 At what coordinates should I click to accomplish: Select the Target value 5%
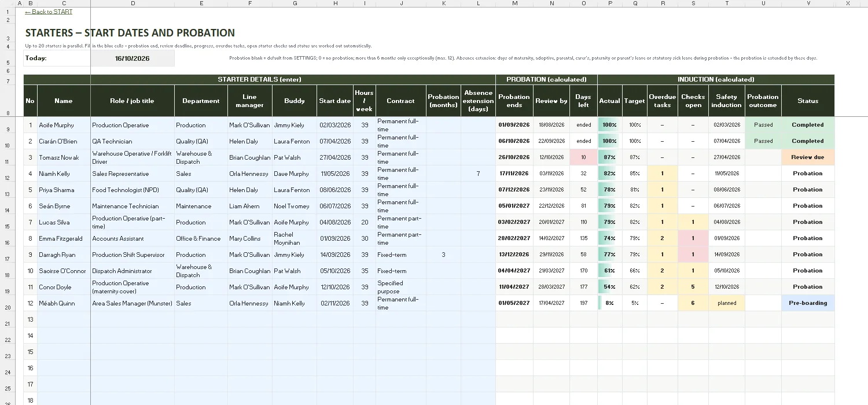pos(635,303)
